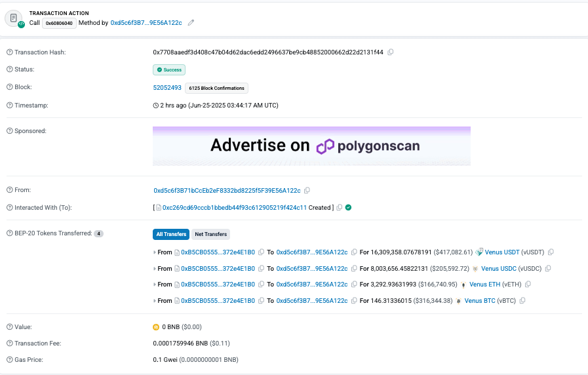The height and width of the screenshot is (375, 588).
Task: Open sender 0xB5CB0555 in the vBTC row
Action: click(x=218, y=301)
